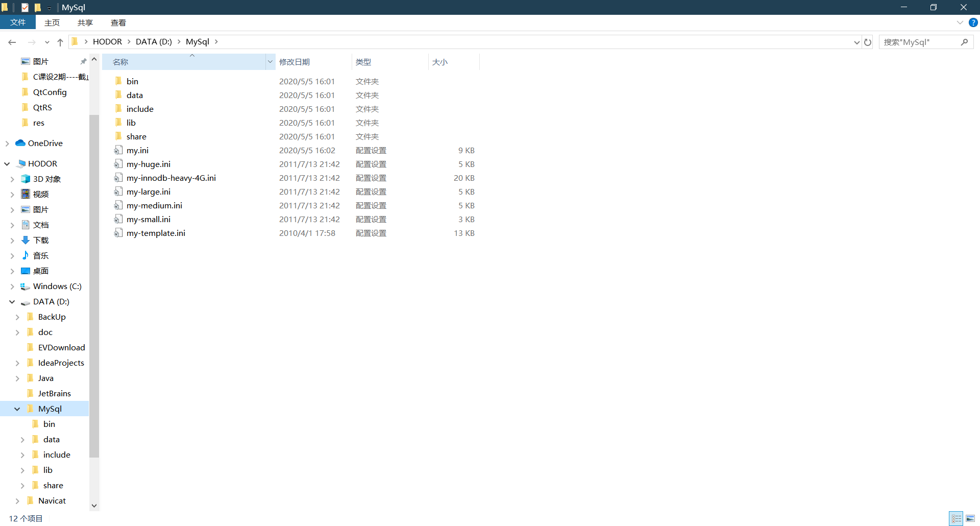Sort by 名称 column header
The height and width of the screenshot is (526, 980).
(184, 62)
